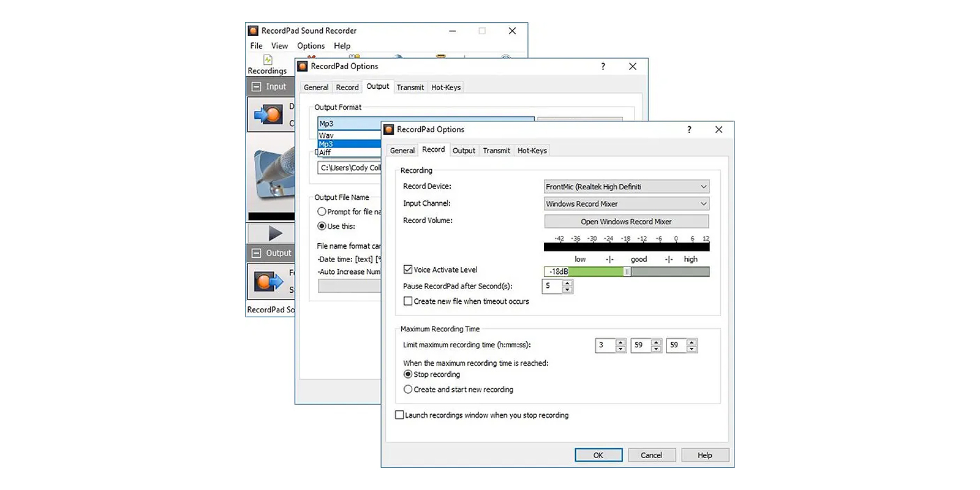Click the play button in RecordPad Sound Recorder
The height and width of the screenshot is (490, 980).
275,233
